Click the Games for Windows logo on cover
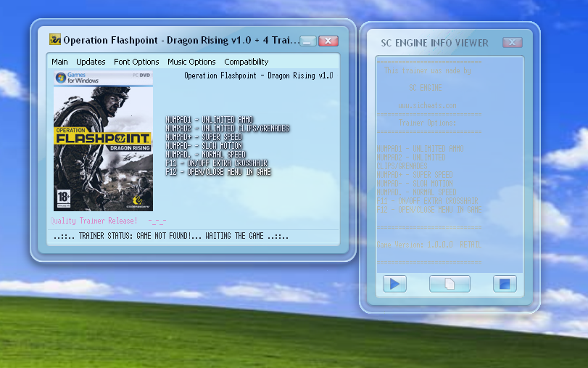588x368 pixels. 78,78
